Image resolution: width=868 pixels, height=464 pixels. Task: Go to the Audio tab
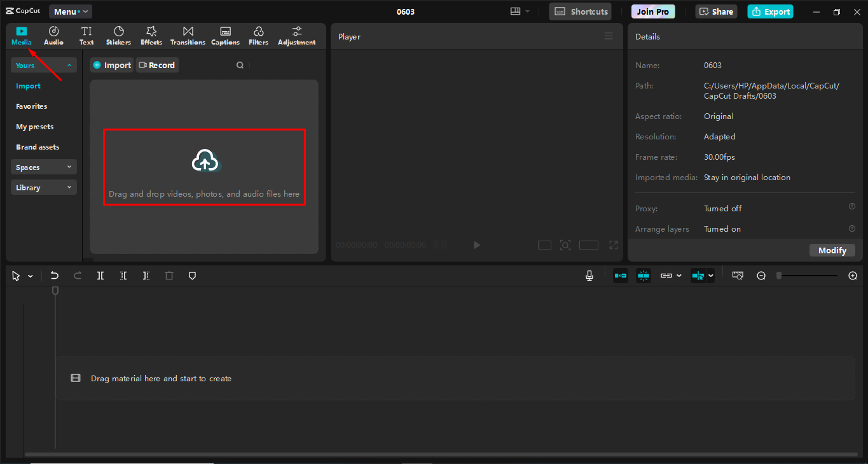click(x=53, y=35)
